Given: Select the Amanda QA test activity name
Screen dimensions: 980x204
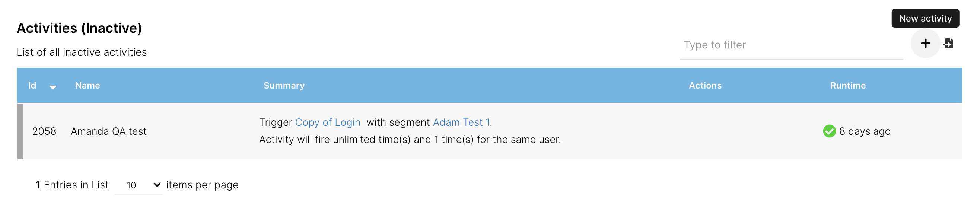Looking at the screenshot, I should pos(108,131).
